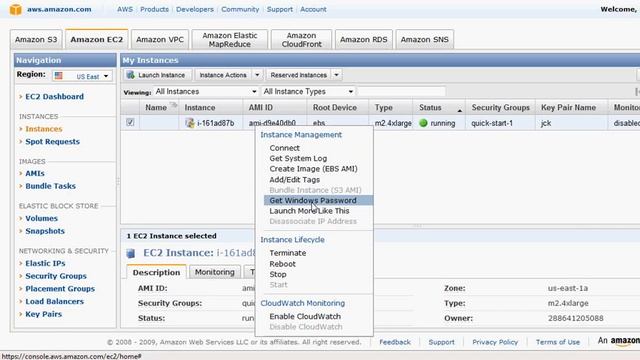Screen dimensions: 640x360
Task: Open Security Groups navigation link
Action: [x=56, y=276]
